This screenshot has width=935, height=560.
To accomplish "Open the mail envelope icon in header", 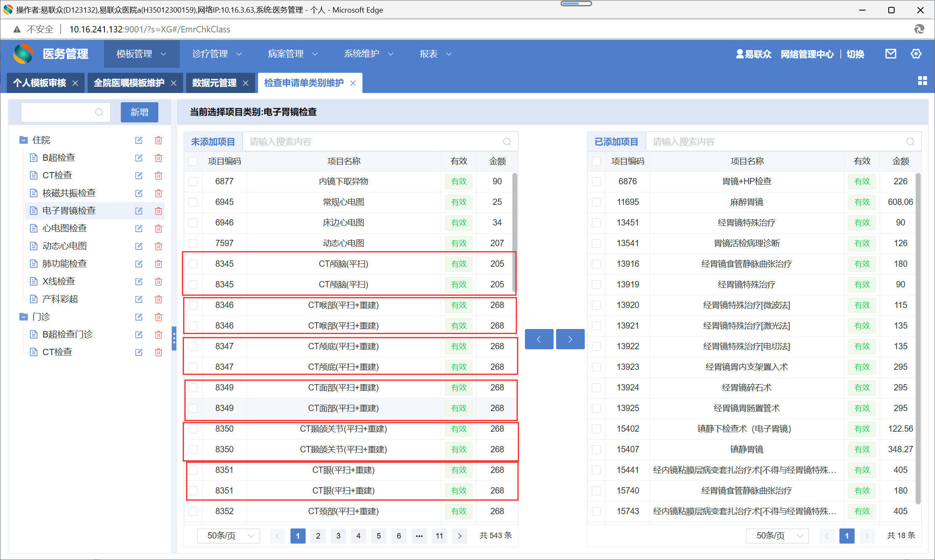I will (x=890, y=54).
